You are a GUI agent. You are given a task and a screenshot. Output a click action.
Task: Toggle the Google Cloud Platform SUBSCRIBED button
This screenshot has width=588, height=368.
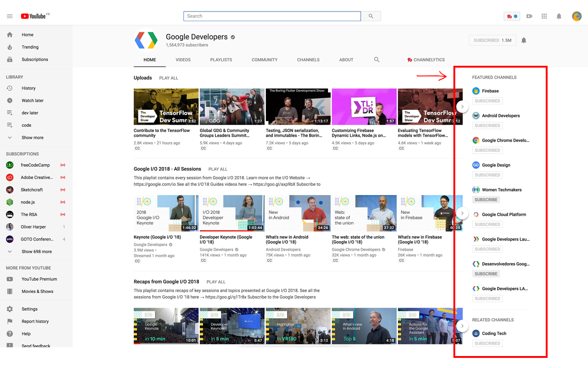[487, 224]
